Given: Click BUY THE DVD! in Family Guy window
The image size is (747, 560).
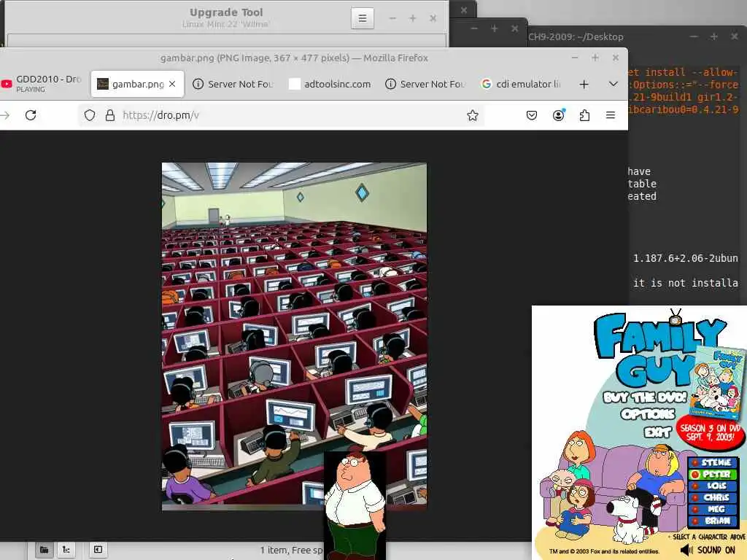Looking at the screenshot, I should (x=645, y=397).
